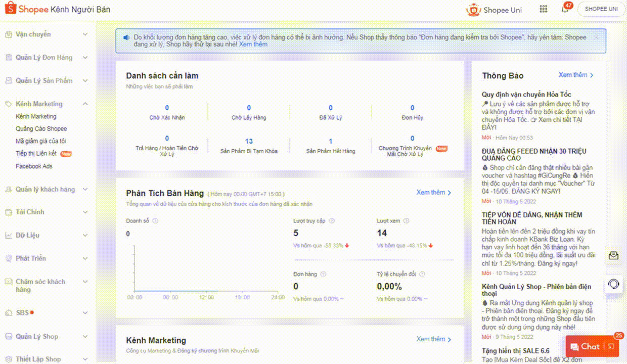This screenshot has height=364, width=627.
Task: Click the Shopee logo icon
Action: (x=11, y=9)
